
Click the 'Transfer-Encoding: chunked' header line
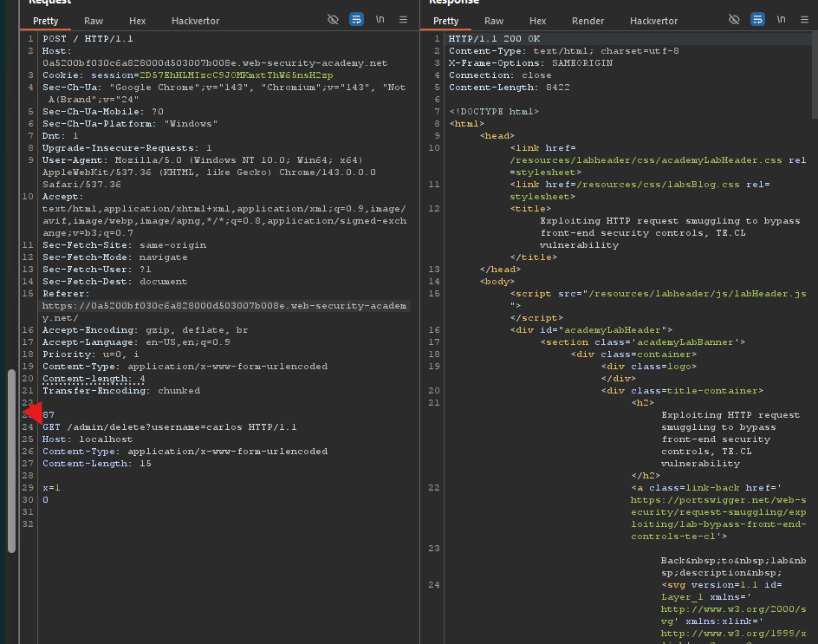click(x=121, y=390)
